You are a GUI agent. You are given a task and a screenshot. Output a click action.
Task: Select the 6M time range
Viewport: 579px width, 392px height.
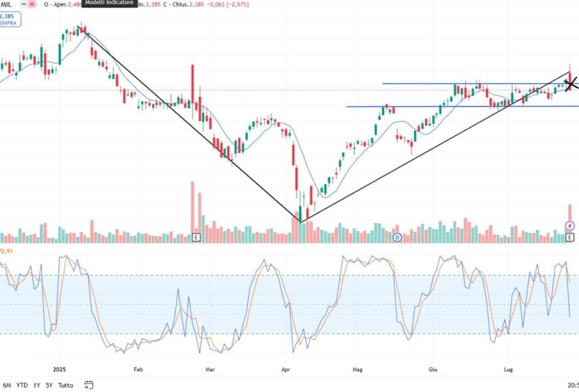[7, 386]
